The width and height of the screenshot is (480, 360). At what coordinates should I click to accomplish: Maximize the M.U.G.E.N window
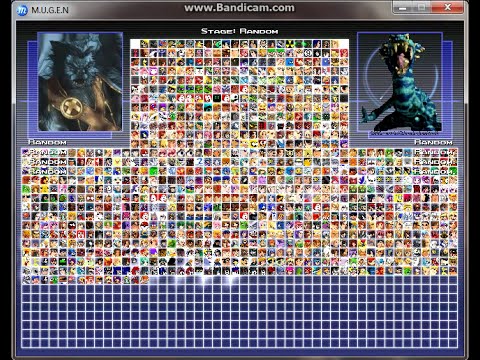422,7
